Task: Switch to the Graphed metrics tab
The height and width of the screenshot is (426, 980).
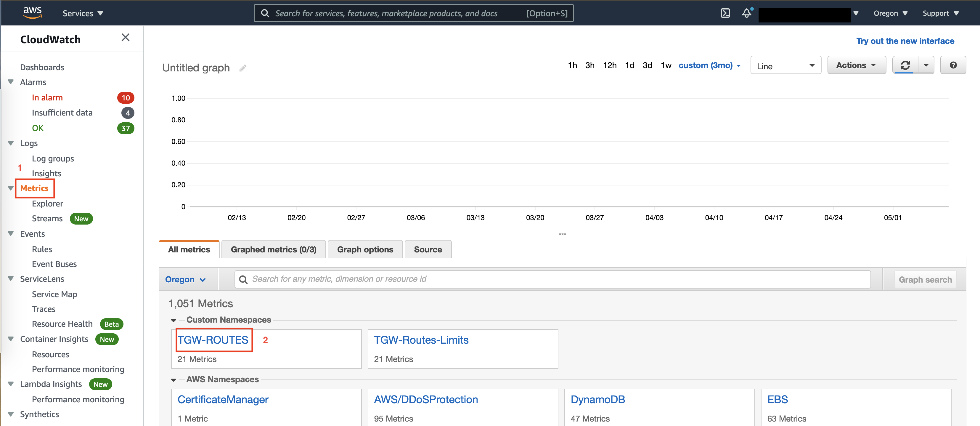Action: coord(273,249)
